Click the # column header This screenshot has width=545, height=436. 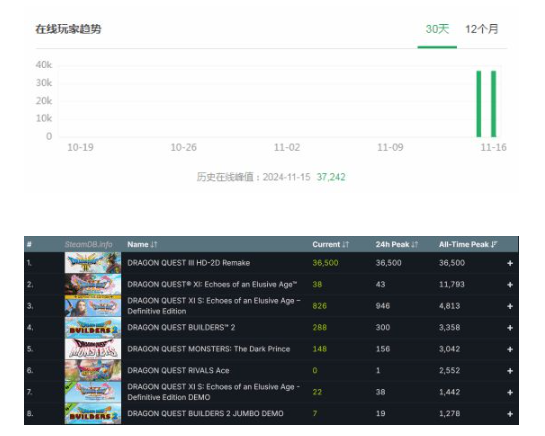click(29, 244)
